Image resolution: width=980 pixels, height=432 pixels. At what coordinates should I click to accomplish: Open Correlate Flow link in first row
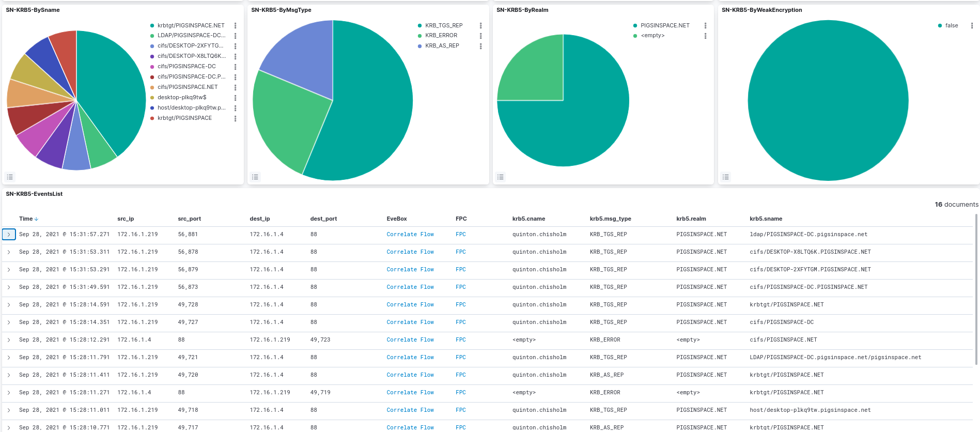(x=410, y=235)
